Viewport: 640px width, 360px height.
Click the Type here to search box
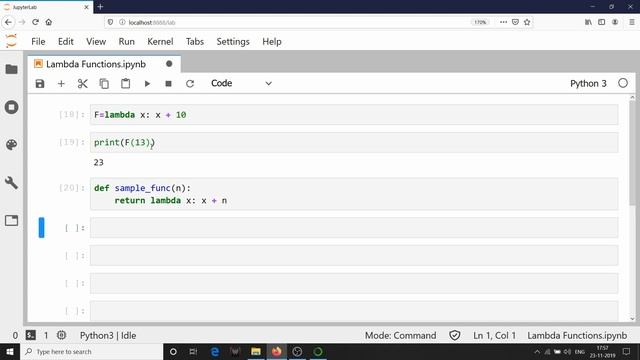[91, 351]
